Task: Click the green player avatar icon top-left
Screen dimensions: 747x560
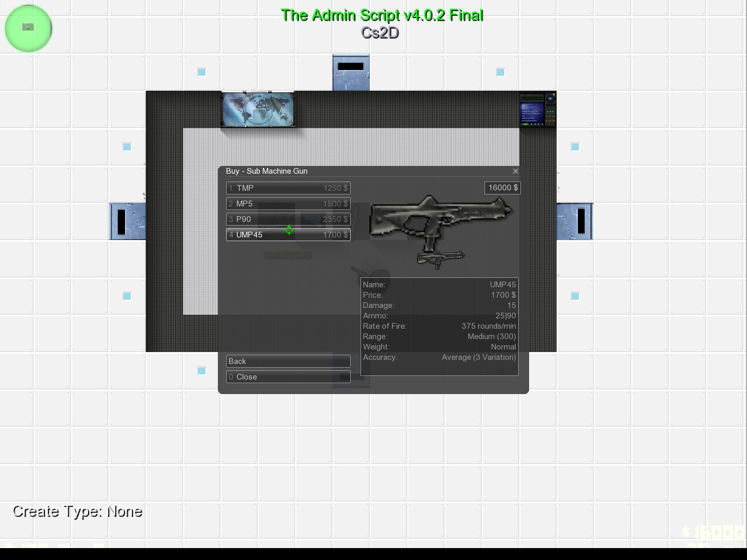Action: [x=28, y=28]
